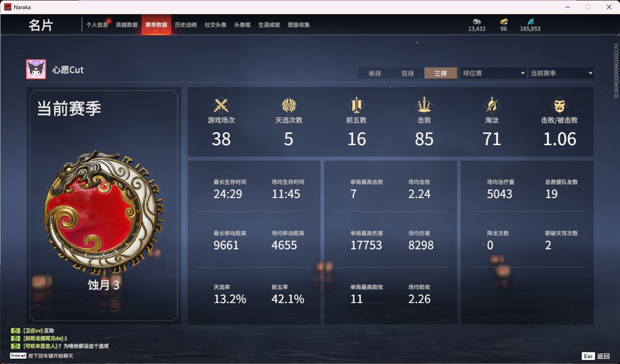Select the 双排 duo mode toggle
This screenshot has width=620, height=364.
coord(408,73)
